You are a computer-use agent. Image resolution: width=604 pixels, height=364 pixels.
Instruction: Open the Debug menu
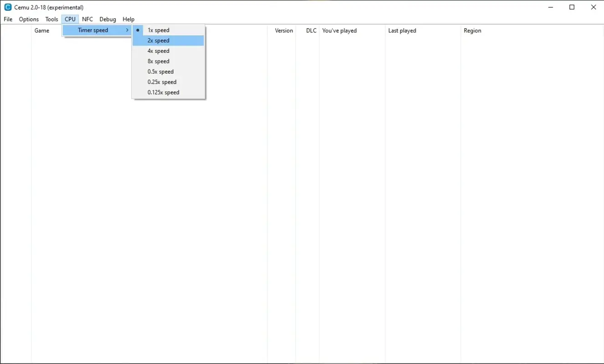pos(107,19)
